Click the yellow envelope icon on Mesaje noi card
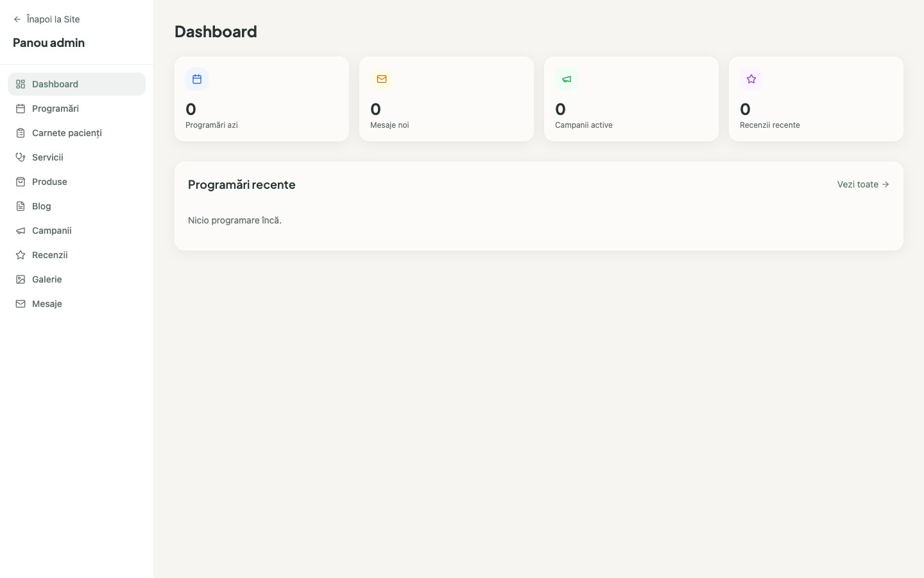924x578 pixels. 382,79
